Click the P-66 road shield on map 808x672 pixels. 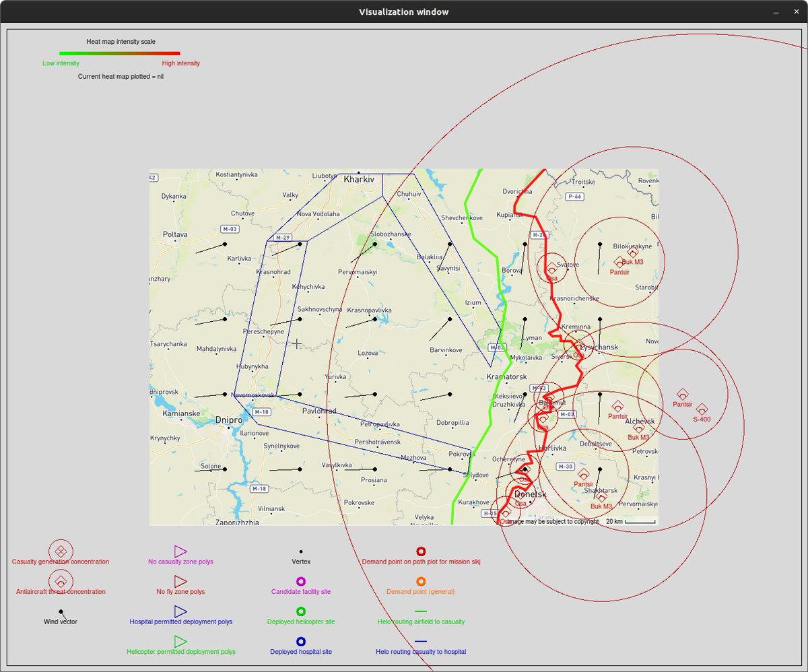pyautogui.click(x=574, y=196)
